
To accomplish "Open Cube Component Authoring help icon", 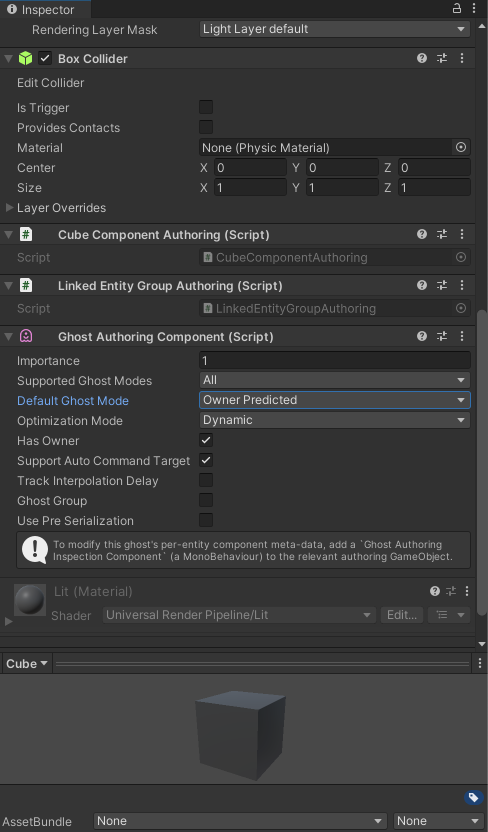I will click(422, 235).
